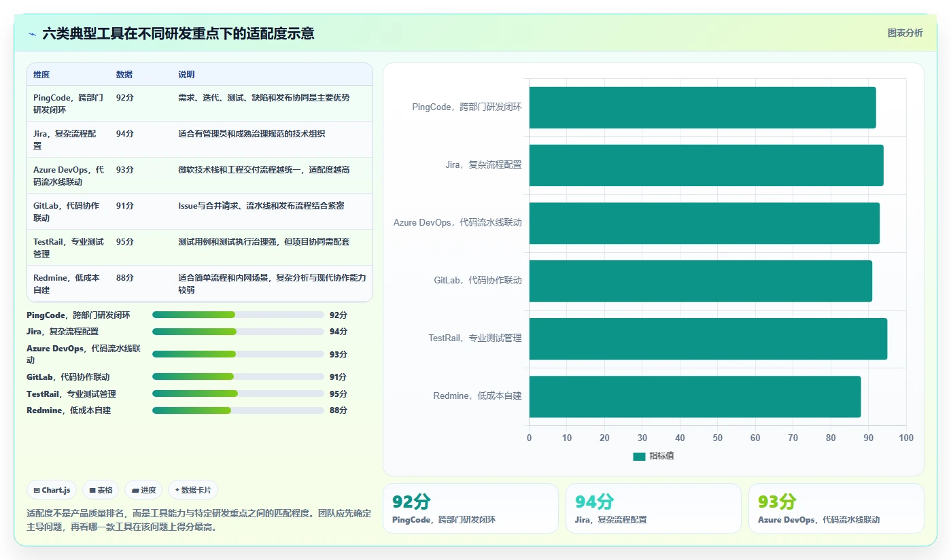The image size is (951, 560).
Task: Click chart axis label TestRail，专业测试管理
Action: (475, 338)
